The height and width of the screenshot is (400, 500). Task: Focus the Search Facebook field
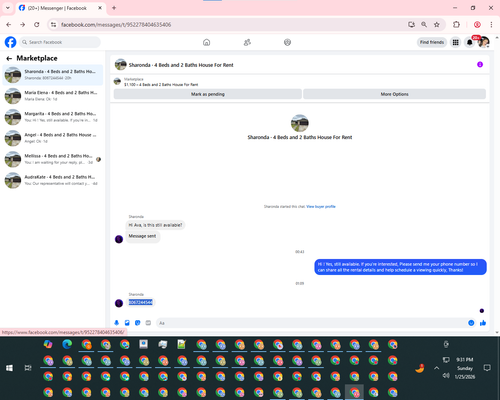pyautogui.click(x=60, y=42)
